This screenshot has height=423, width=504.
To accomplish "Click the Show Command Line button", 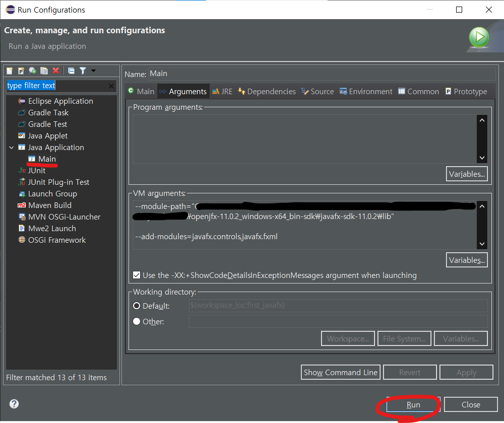I will [x=340, y=372].
